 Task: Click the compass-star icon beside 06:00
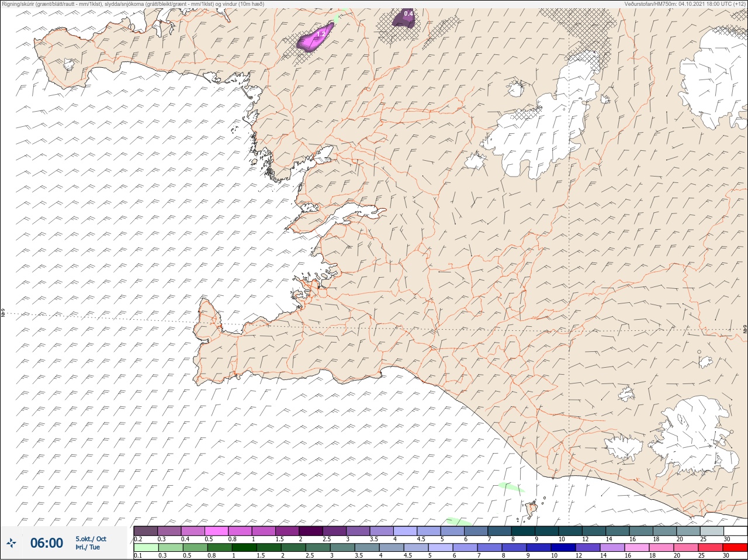[11, 543]
